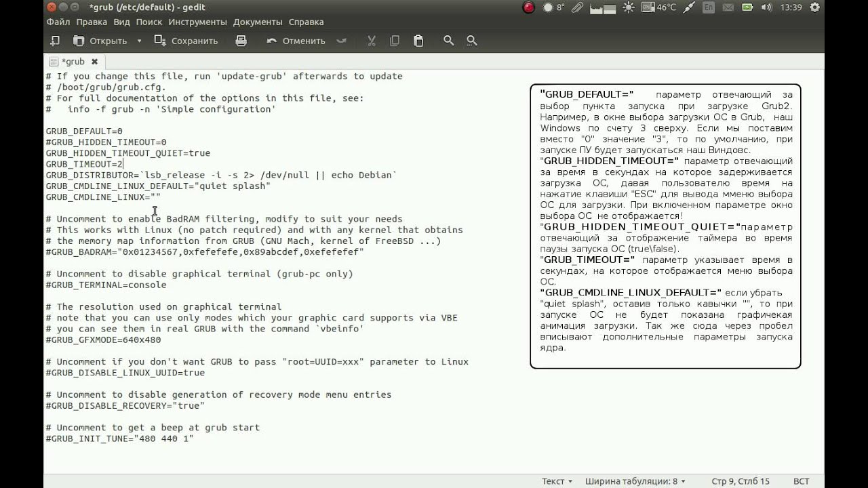The image size is (868, 488).
Task: Click the #GRUB_TERMINAL=console line
Action: point(106,285)
